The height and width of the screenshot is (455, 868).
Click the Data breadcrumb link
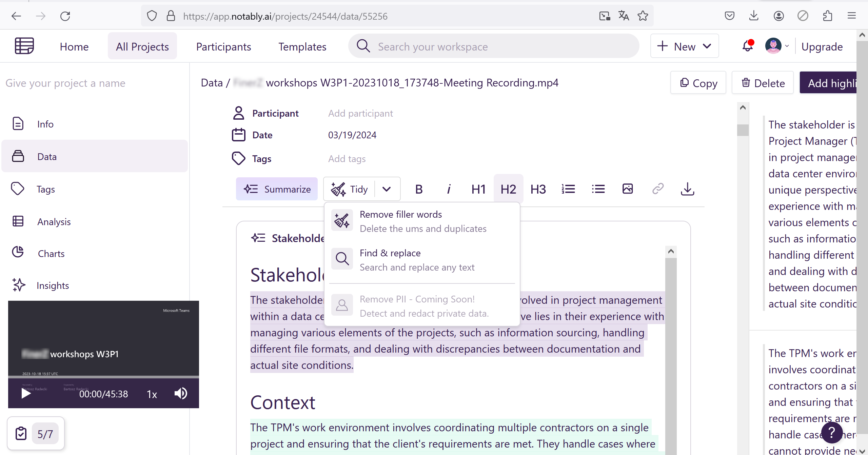pyautogui.click(x=212, y=83)
